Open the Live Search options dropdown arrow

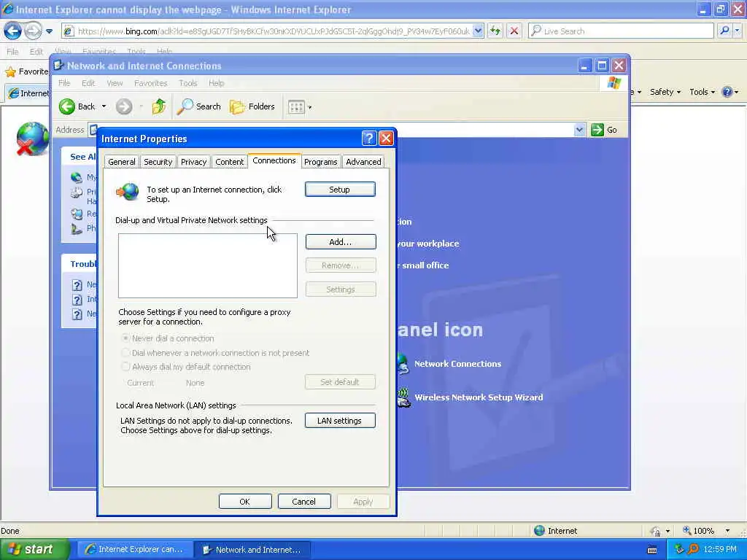click(x=738, y=31)
